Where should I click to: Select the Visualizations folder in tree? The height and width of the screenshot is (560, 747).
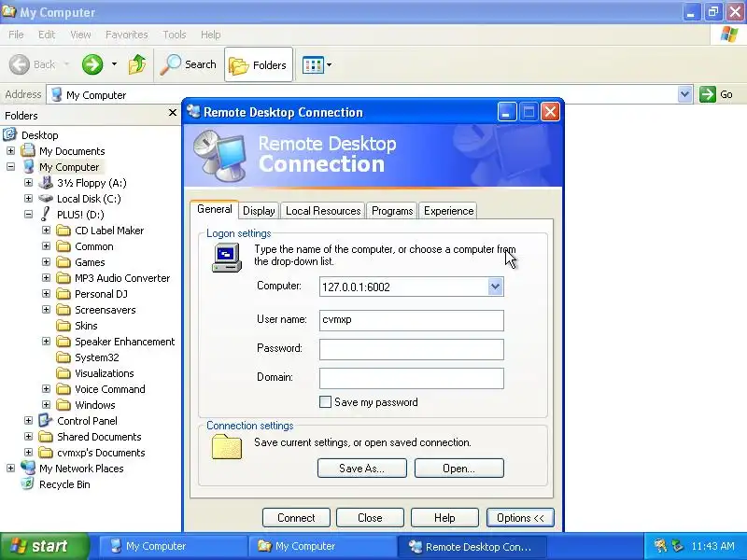pyautogui.click(x=104, y=373)
